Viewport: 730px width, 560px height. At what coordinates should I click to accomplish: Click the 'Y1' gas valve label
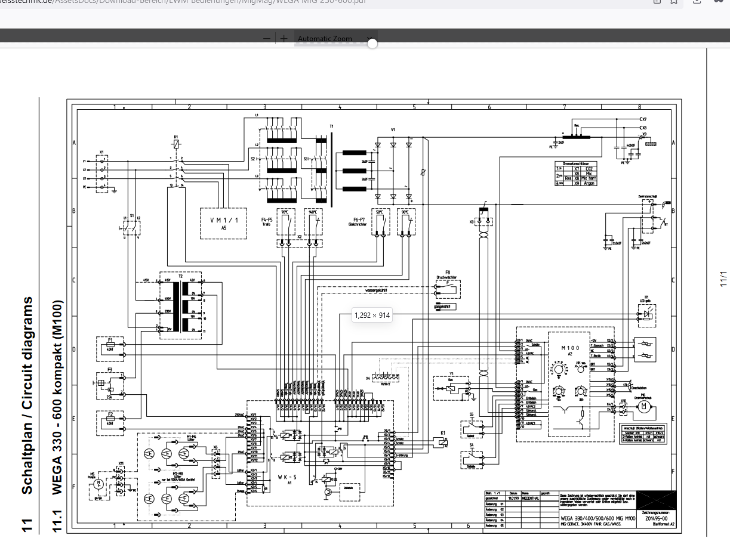point(451,373)
